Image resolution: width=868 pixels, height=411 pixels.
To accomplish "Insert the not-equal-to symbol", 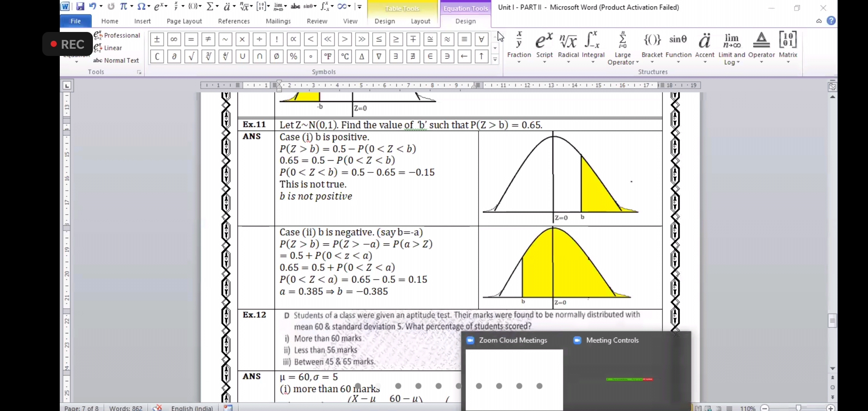I will pyautogui.click(x=208, y=39).
